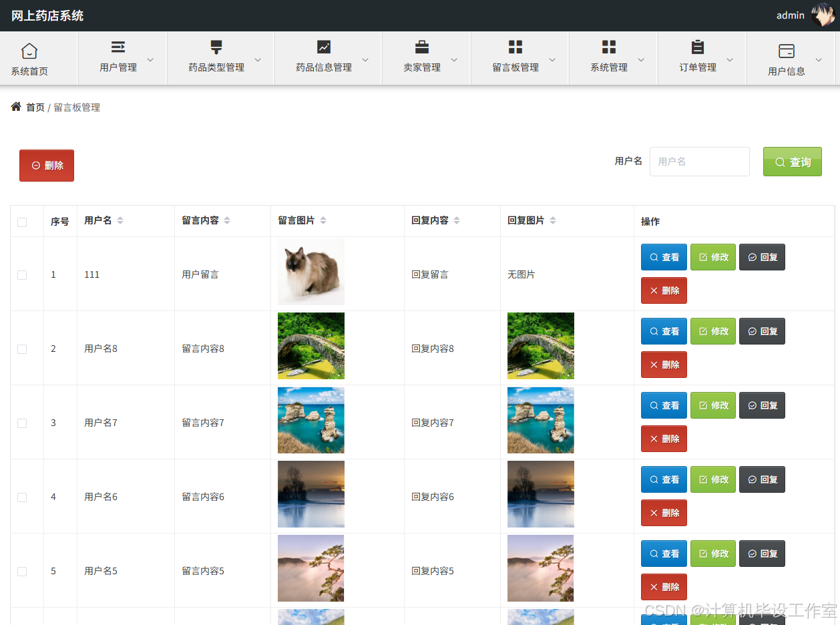Open the cat 留言图片 for user 111
This screenshot has height=625, width=840.
pos(311,272)
